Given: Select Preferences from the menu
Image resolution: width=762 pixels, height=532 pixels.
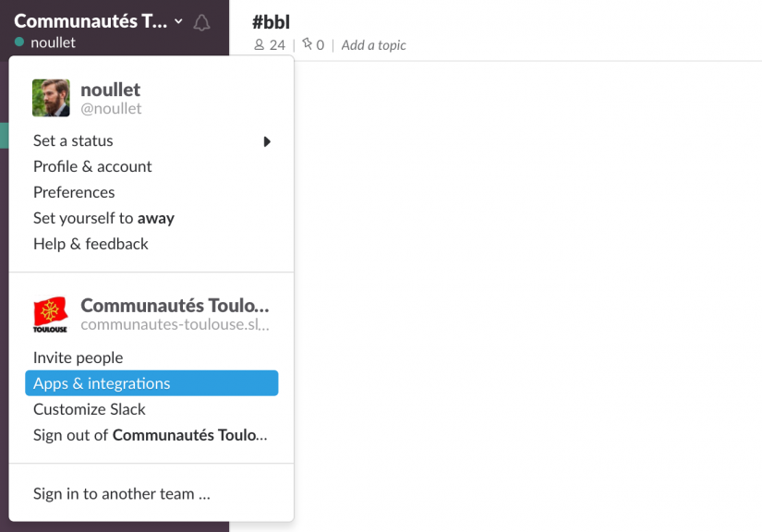Looking at the screenshot, I should coord(74,191).
